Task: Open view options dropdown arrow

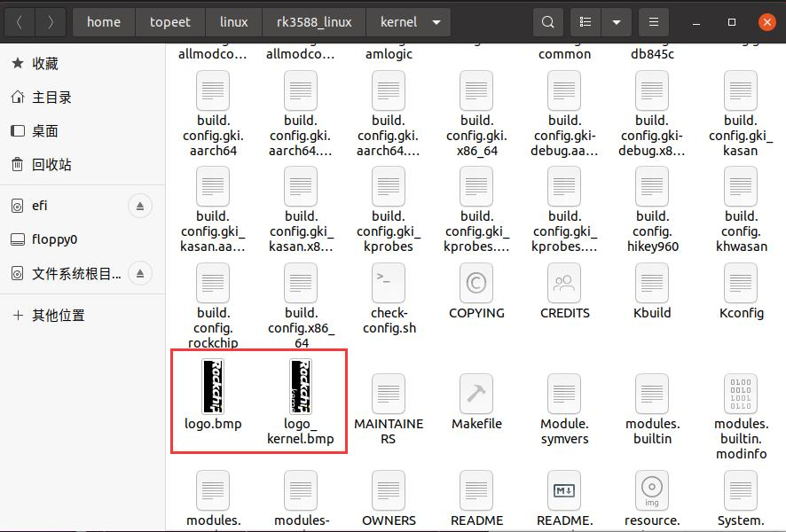Action: [x=616, y=22]
